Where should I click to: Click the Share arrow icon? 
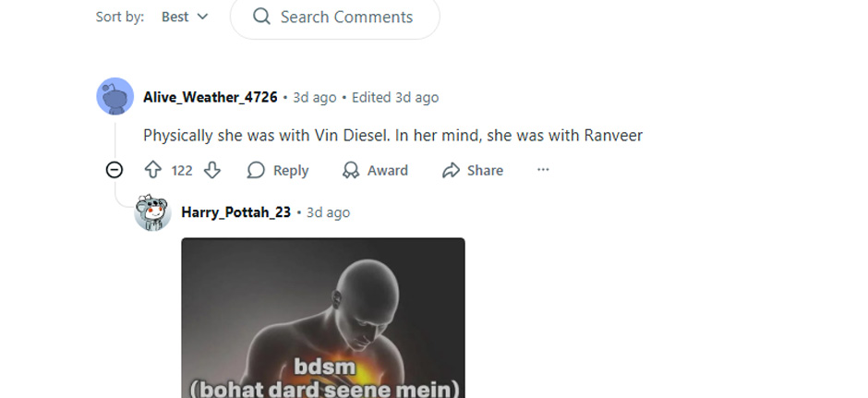452,170
